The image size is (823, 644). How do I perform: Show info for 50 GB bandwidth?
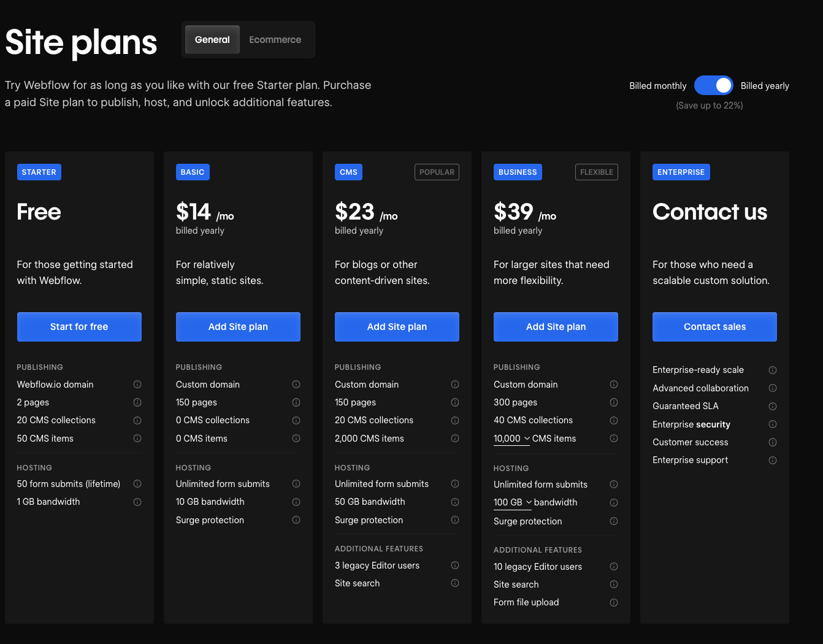(x=455, y=502)
